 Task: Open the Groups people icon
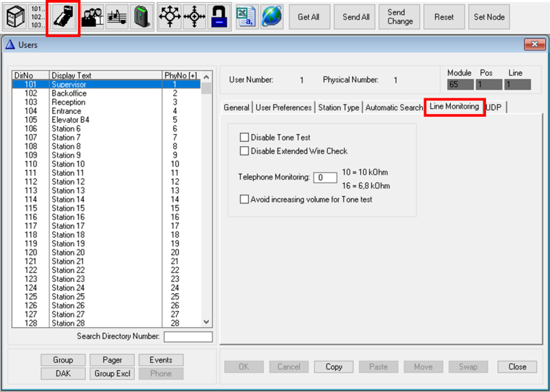(x=93, y=17)
